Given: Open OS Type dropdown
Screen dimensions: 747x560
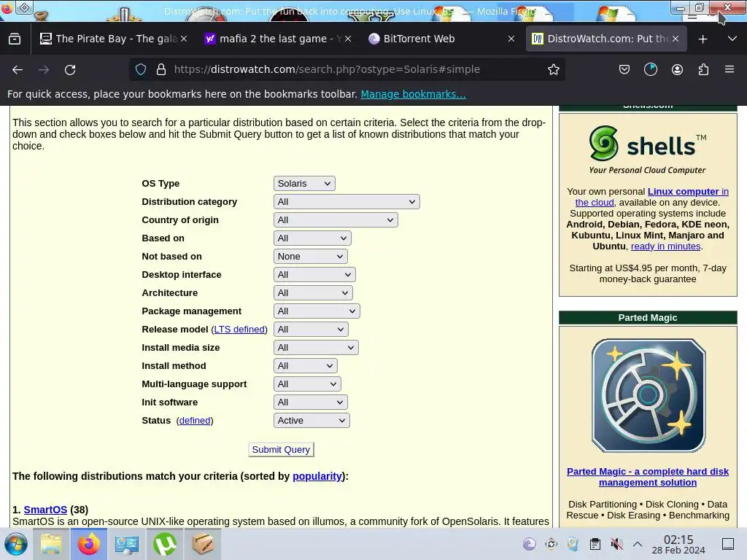Looking at the screenshot, I should 304,183.
